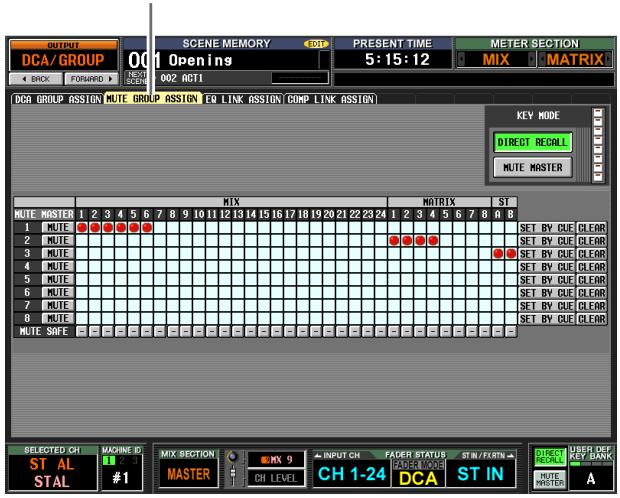Click CLEAR for mute group 2
This screenshot has width=620, height=498.
click(x=592, y=241)
